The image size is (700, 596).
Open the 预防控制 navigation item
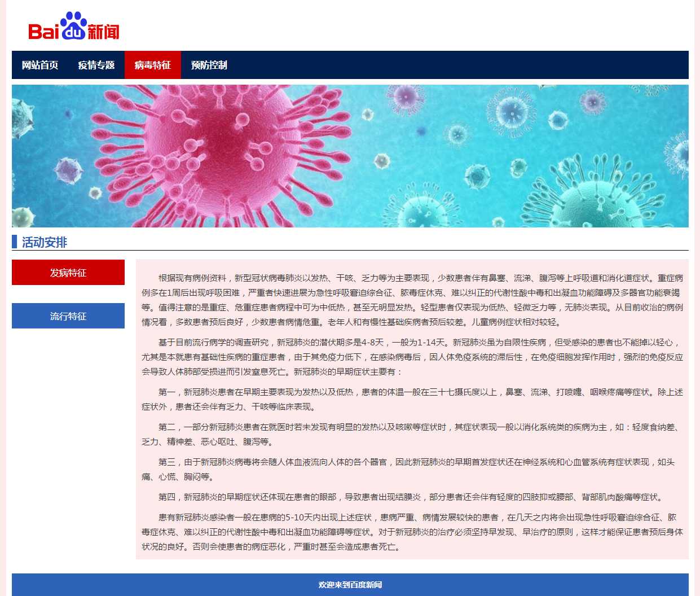click(209, 65)
